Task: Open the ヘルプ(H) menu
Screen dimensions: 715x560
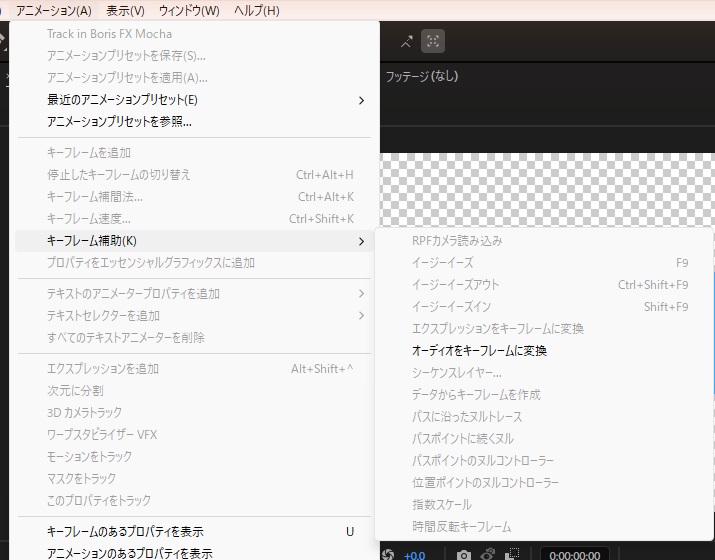Action: pyautogui.click(x=256, y=10)
